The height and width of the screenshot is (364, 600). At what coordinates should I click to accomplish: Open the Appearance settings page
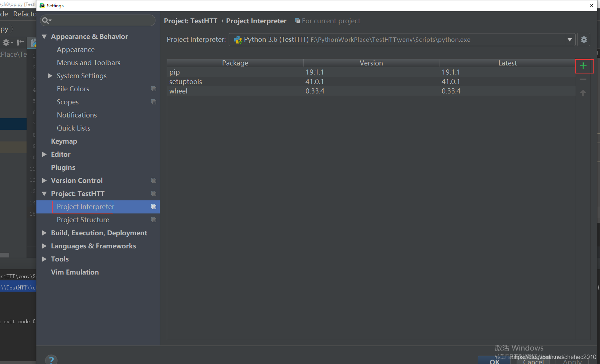[x=76, y=49]
